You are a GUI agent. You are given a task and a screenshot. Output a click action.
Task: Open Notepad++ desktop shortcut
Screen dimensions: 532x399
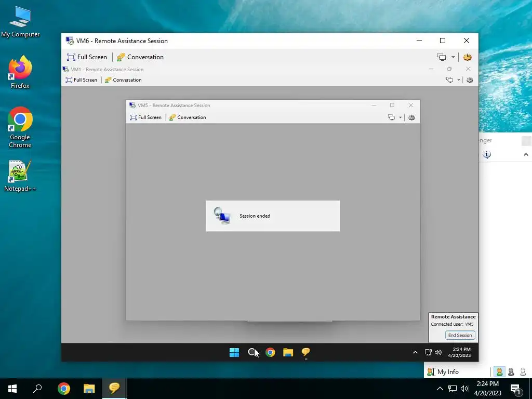pyautogui.click(x=20, y=176)
